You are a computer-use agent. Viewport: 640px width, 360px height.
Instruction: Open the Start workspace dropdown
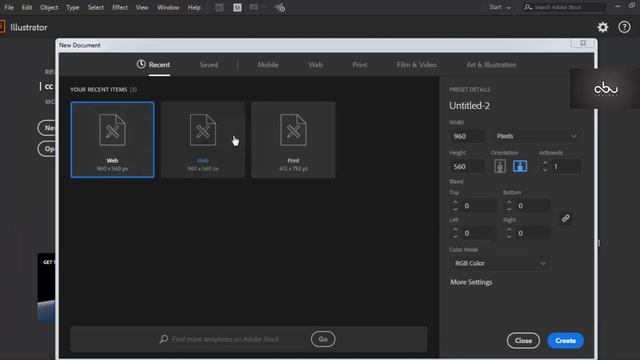tap(500, 7)
